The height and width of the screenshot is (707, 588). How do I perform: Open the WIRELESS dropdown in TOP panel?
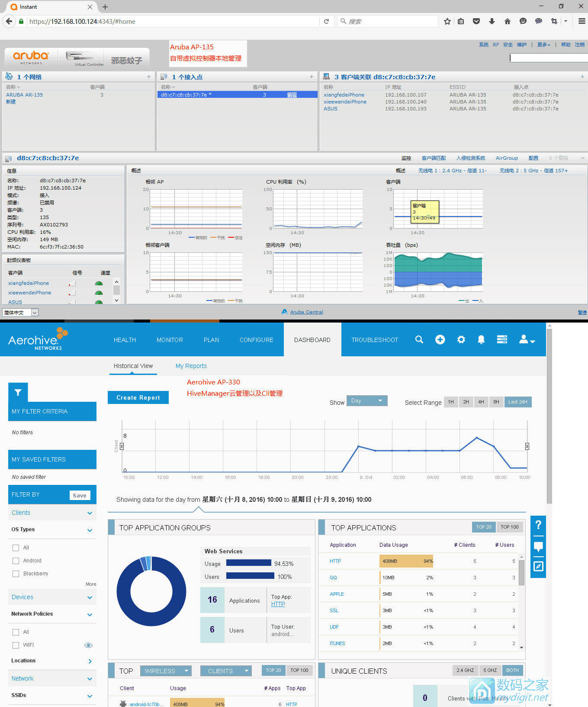point(166,671)
